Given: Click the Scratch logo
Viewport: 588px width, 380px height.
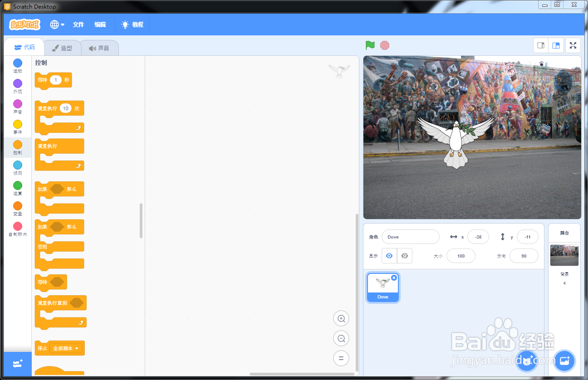Looking at the screenshot, I should pyautogui.click(x=24, y=24).
